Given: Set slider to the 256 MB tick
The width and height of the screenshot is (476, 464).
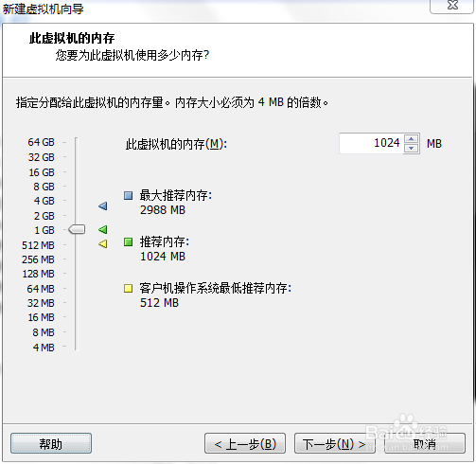Looking at the screenshot, I should pos(76,259).
